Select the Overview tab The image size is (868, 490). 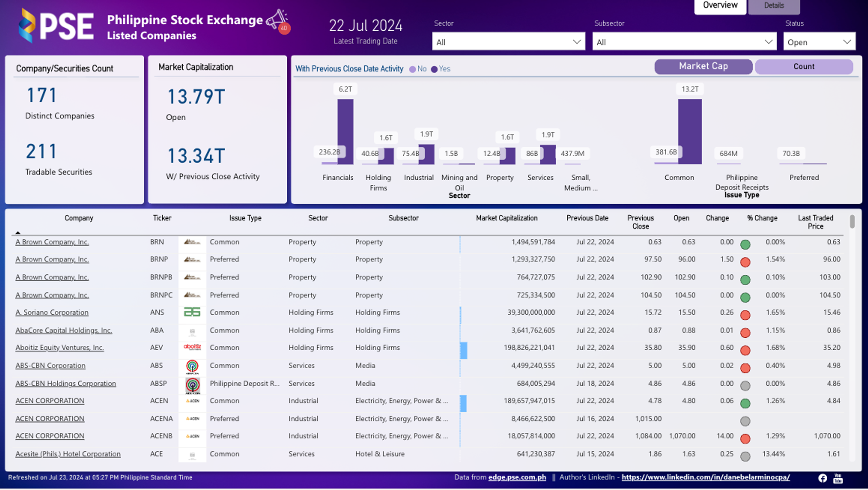(x=720, y=5)
